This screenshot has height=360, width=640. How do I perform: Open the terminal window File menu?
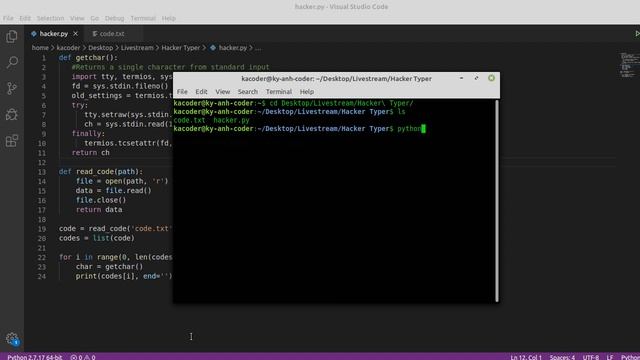click(x=182, y=92)
